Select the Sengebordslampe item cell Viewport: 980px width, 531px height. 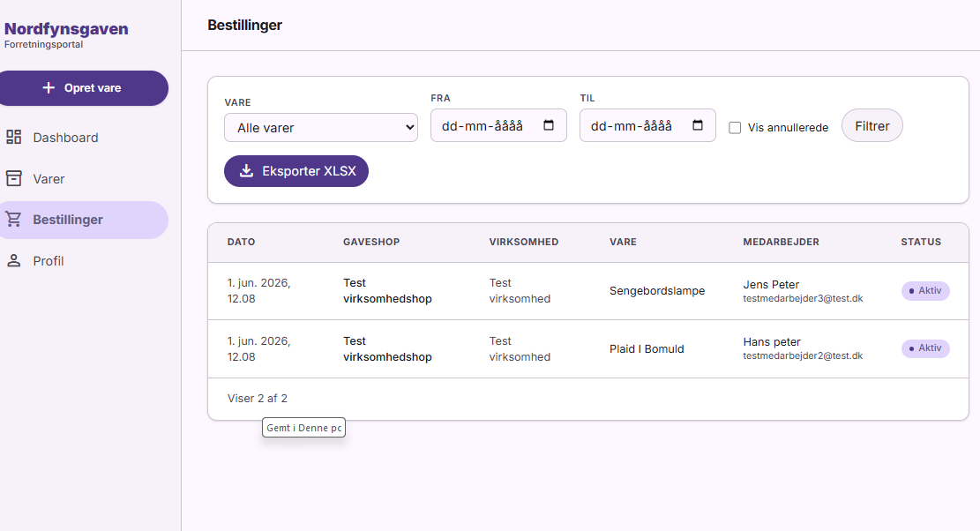point(657,291)
